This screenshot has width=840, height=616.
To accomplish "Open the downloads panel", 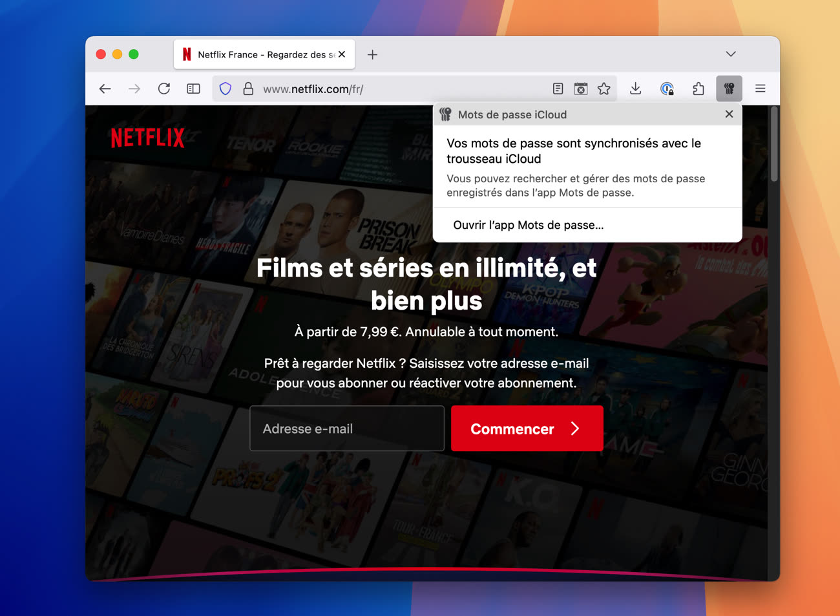I will click(x=636, y=89).
